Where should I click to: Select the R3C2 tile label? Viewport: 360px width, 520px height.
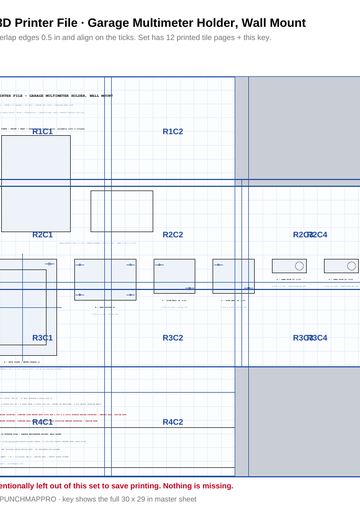(x=173, y=338)
